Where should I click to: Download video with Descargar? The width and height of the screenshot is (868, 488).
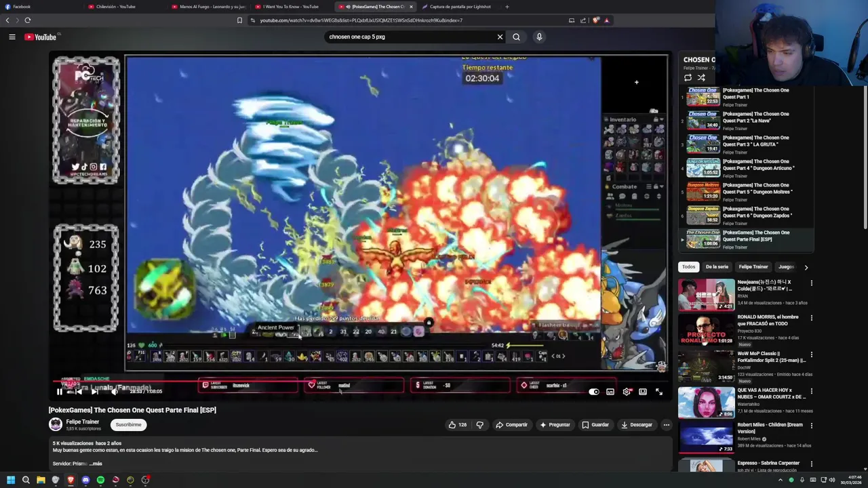(637, 425)
